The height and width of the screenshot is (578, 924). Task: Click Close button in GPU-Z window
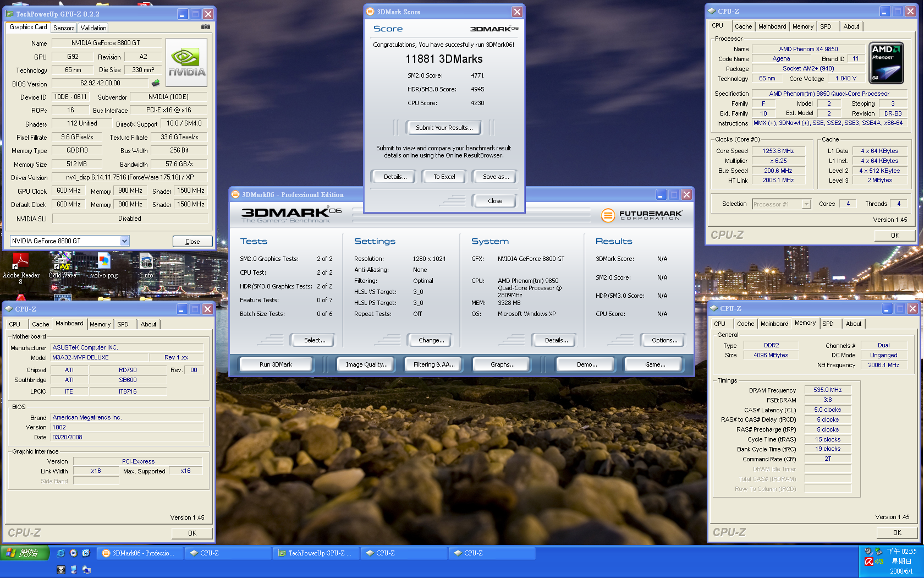(x=193, y=241)
